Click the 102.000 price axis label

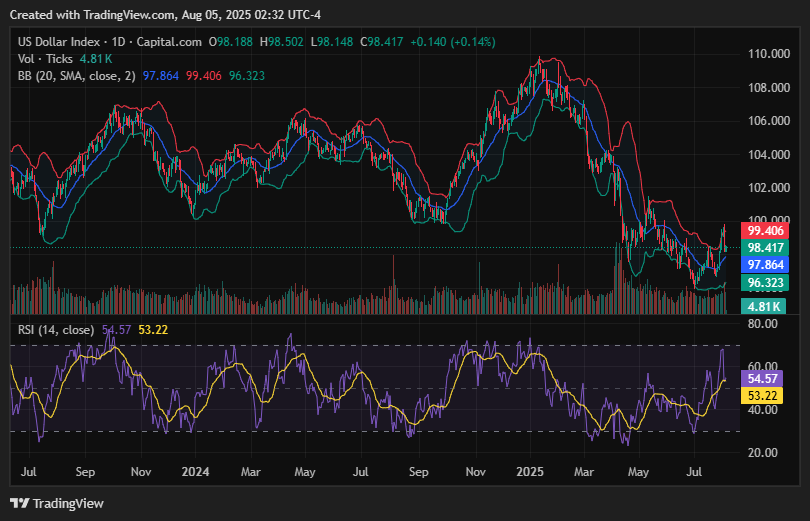tap(769, 187)
